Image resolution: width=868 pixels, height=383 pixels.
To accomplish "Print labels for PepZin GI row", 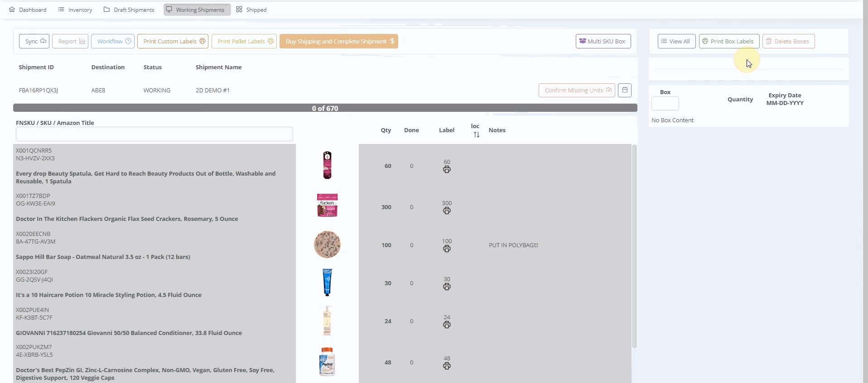I will coord(447,366).
